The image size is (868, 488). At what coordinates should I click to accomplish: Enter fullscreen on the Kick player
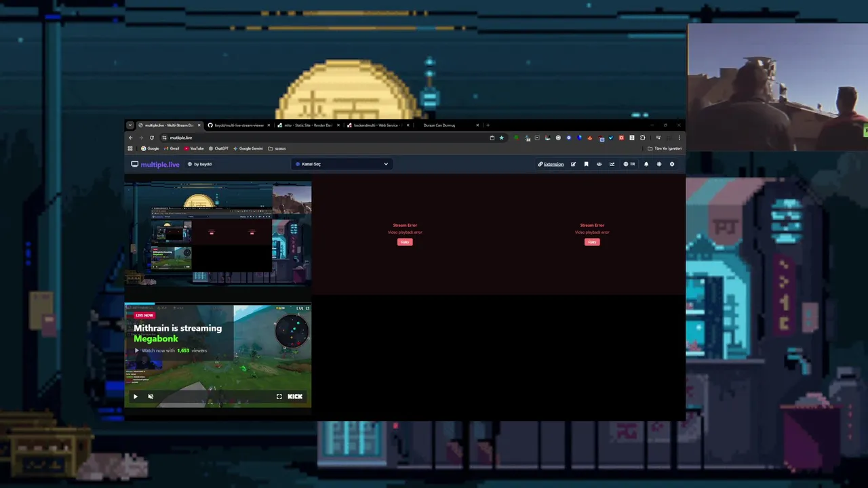[x=279, y=396]
